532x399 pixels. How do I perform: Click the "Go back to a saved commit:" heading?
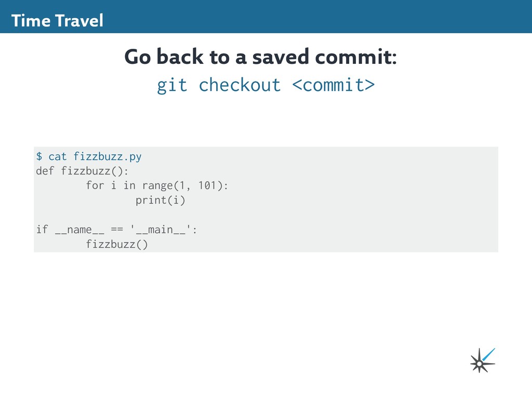(x=260, y=57)
